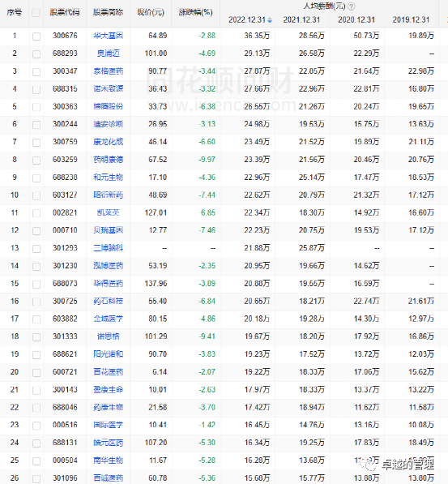The width and height of the screenshot is (448, 484).
Task: Open the 国际医学 stock link
Action: tap(109, 425)
